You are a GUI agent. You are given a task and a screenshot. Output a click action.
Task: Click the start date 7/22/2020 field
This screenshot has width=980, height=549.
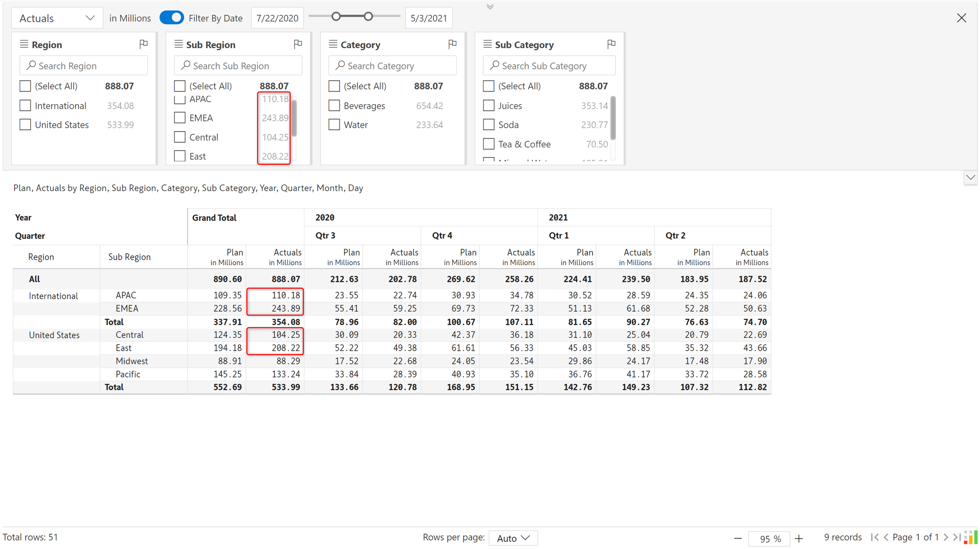tap(277, 18)
